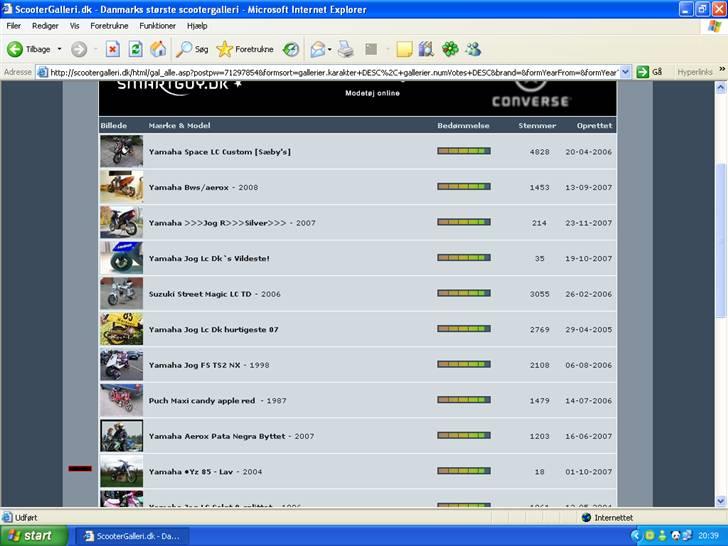
Task: Click thumbnail of Yamaha Space LC Custom
Action: [122, 151]
